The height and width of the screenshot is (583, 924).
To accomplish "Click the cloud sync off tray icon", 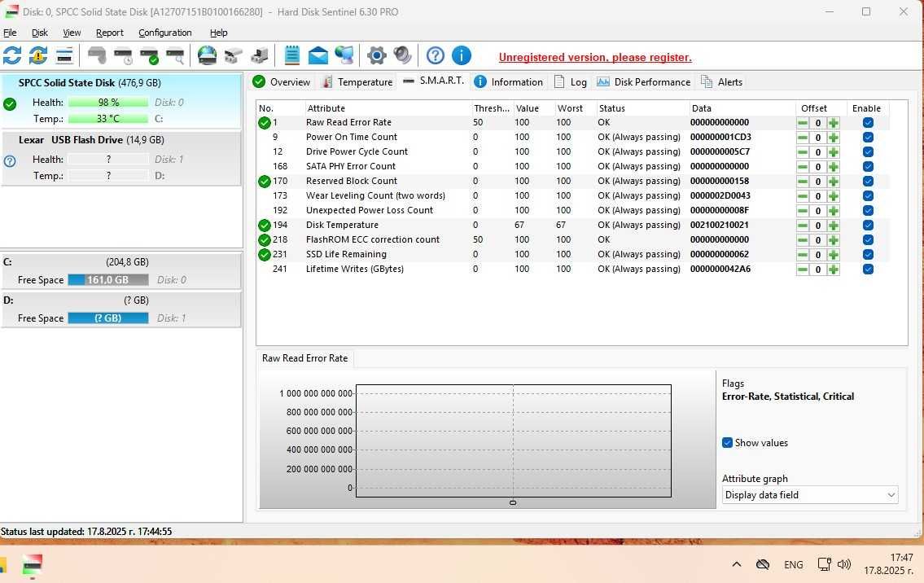I will pyautogui.click(x=763, y=564).
